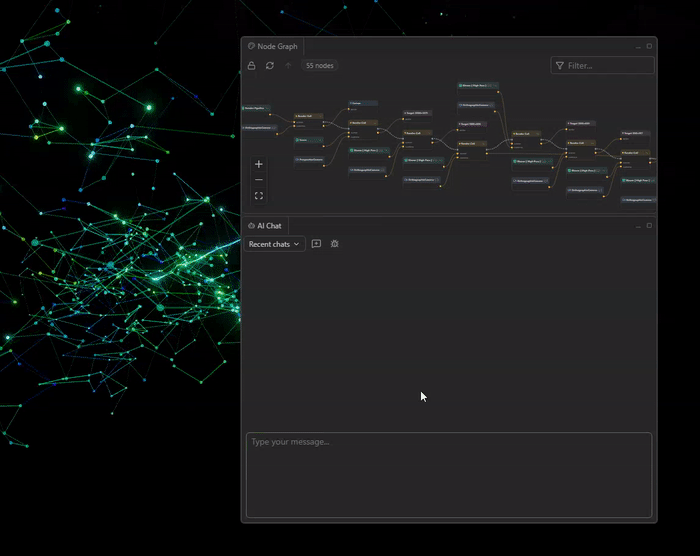Click the up arrow icon in Node Graph toolbar
This screenshot has width=700, height=556.
(x=288, y=66)
